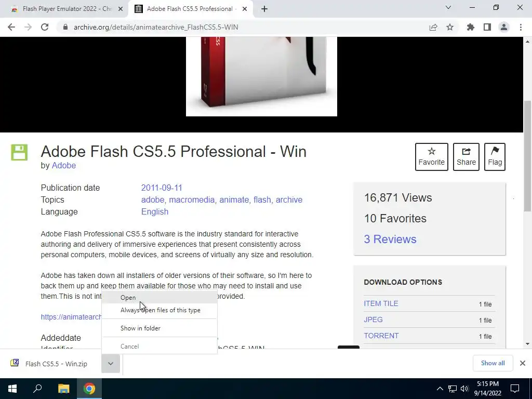Image resolution: width=532 pixels, height=399 pixels.
Task: Collapse the download item chevron menu
Action: (111, 364)
